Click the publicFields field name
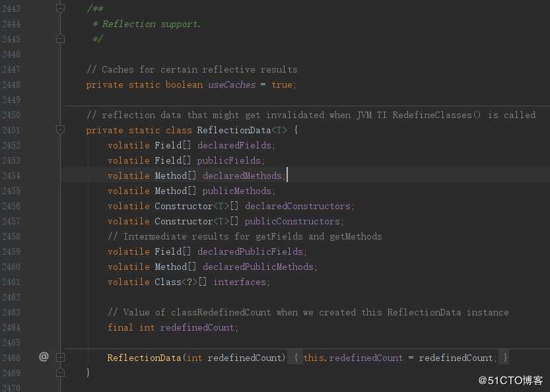The height and width of the screenshot is (392, 550). pos(228,160)
